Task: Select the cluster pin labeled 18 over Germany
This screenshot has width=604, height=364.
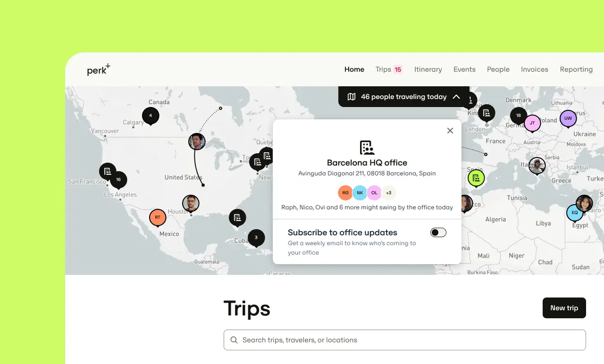Action: tap(519, 116)
